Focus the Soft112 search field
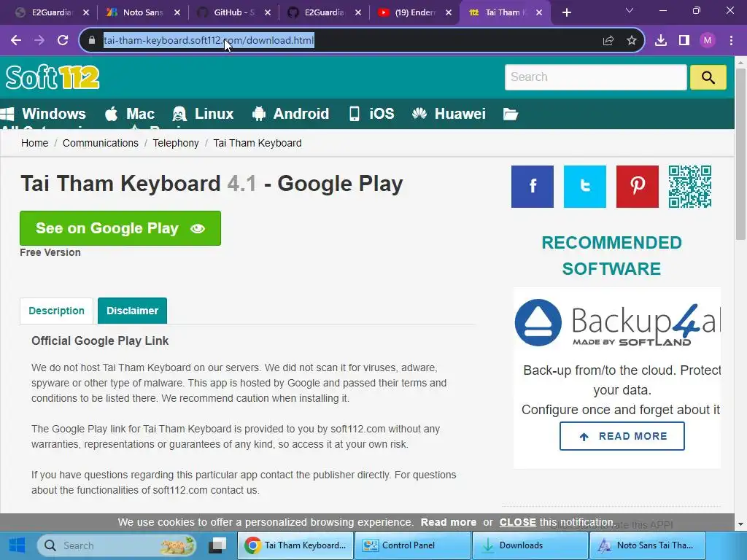Viewport: 747px width, 560px height. tap(595, 77)
